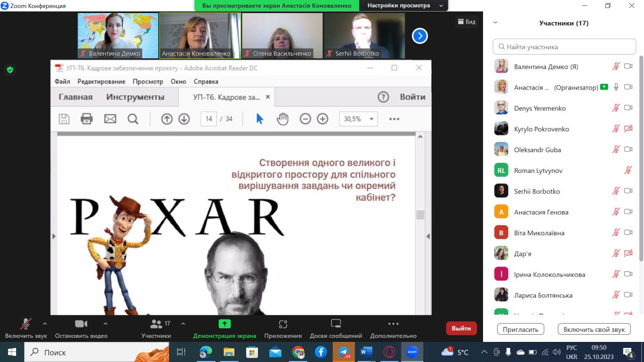
Task: Click the organizer Анастасія's microphone icon
Action: pos(616,87)
